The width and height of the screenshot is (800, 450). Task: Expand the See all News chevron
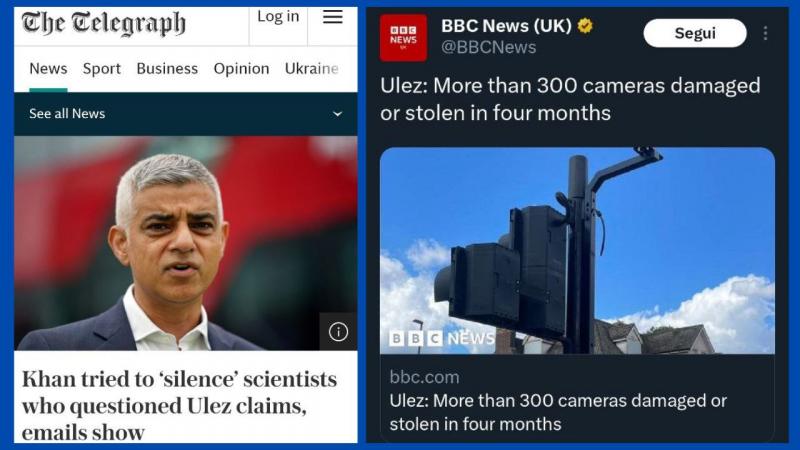point(337,114)
